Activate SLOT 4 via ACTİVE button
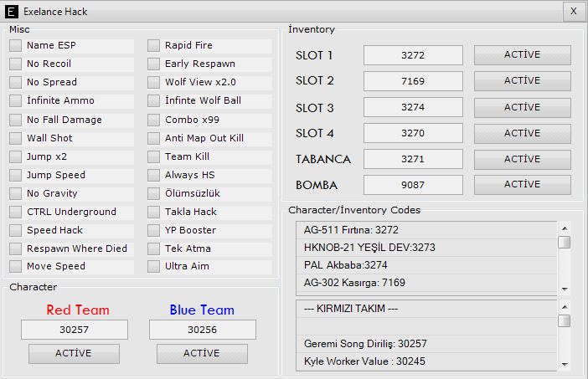The image size is (588, 379). (x=523, y=133)
